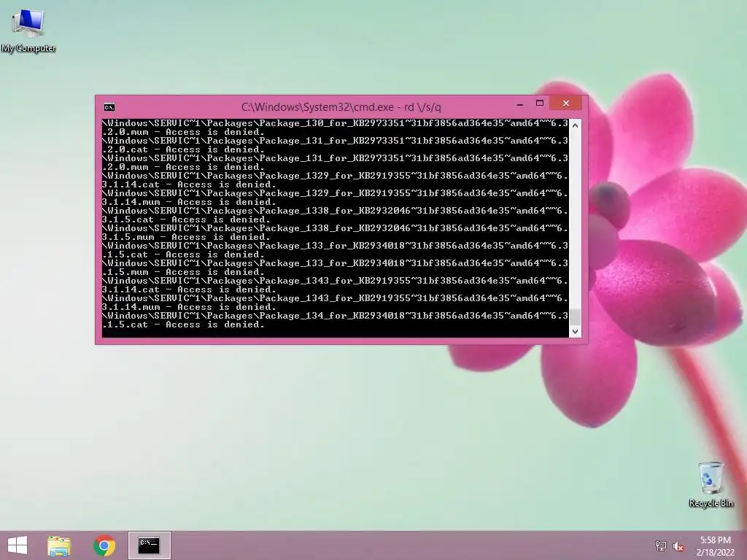The image size is (747, 560).
Task: Click the scroll up arrow in Command Prompt
Action: tap(575, 125)
